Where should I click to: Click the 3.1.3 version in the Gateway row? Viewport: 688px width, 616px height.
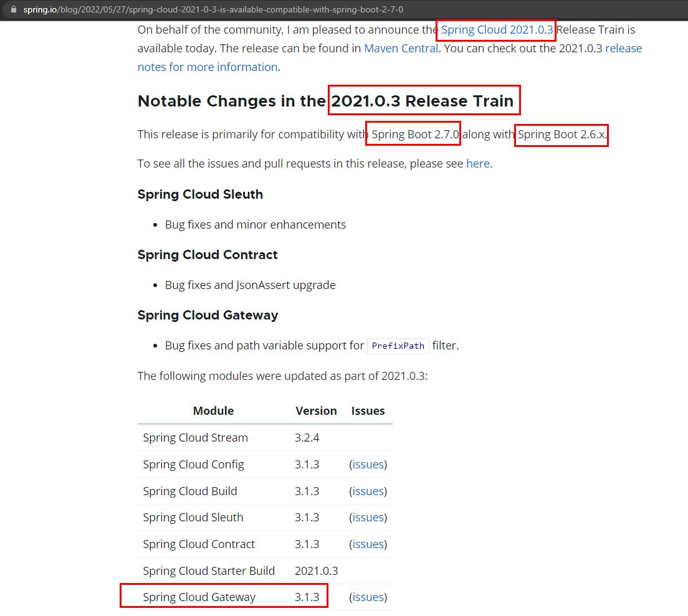tap(307, 597)
